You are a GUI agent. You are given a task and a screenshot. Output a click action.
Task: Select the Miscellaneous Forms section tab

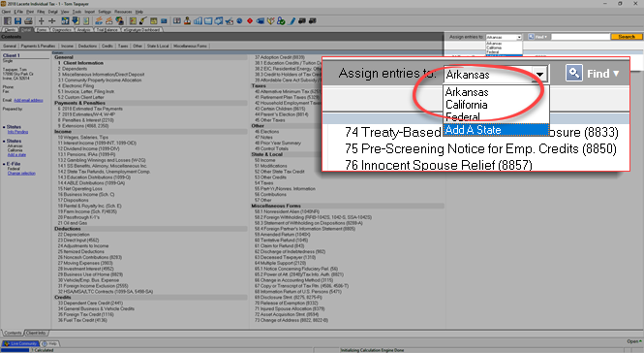click(190, 47)
